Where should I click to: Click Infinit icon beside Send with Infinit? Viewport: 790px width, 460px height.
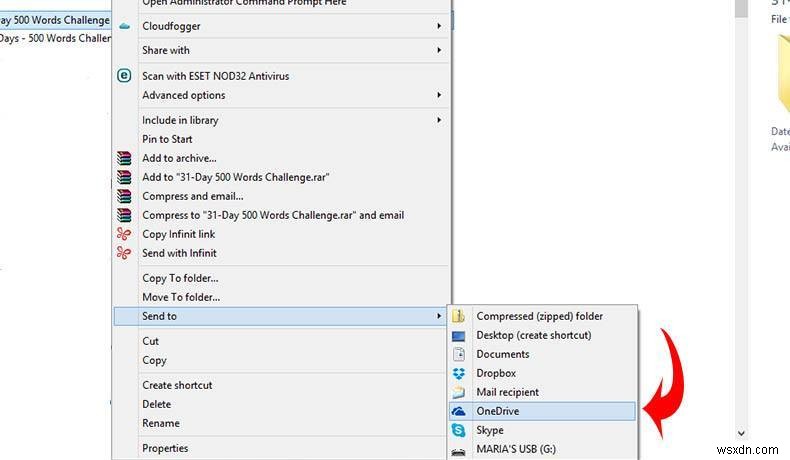(124, 253)
